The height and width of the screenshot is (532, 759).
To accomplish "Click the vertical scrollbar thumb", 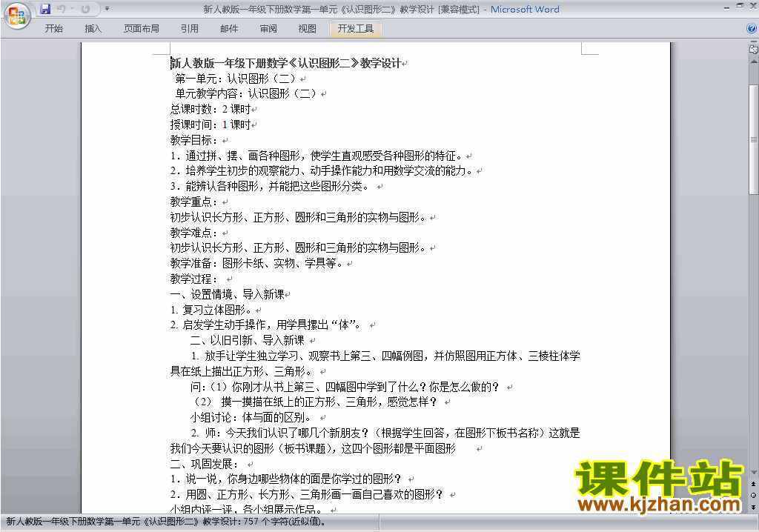I will [x=754, y=139].
